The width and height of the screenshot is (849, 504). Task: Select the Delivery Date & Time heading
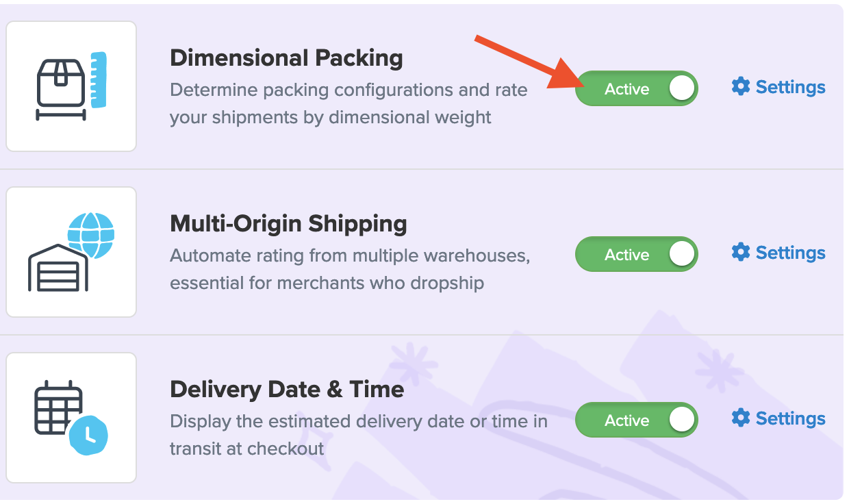(x=287, y=390)
